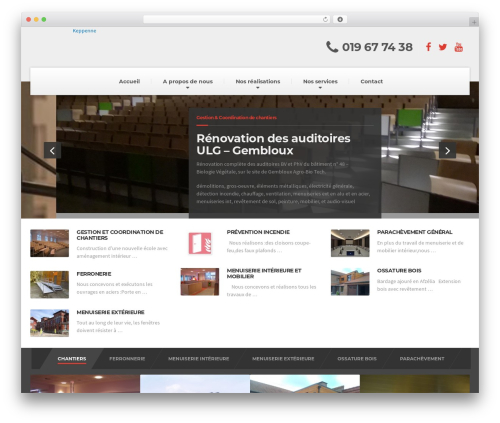The image size is (500, 423).
Task: Select the Menuiserie Extérieure tab
Action: pos(283,359)
